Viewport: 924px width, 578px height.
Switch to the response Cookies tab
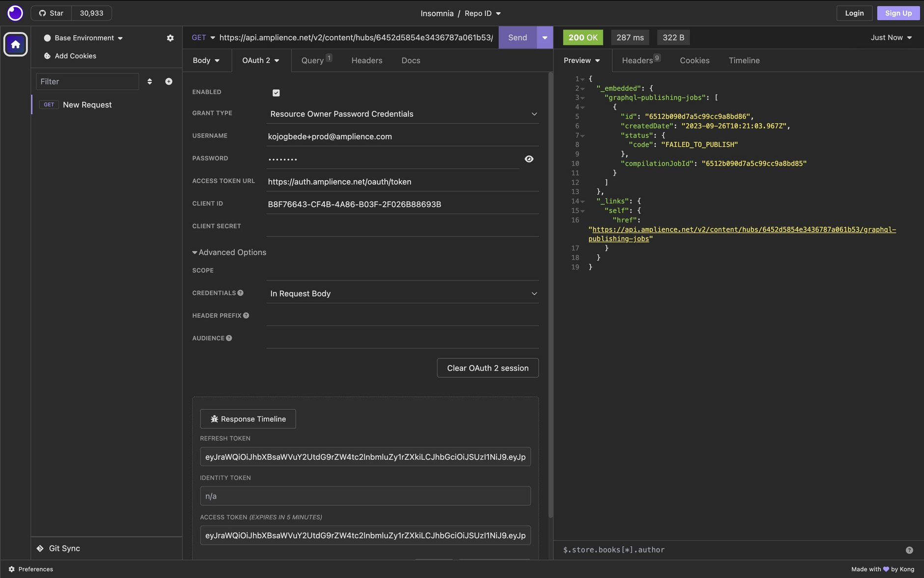(x=695, y=60)
